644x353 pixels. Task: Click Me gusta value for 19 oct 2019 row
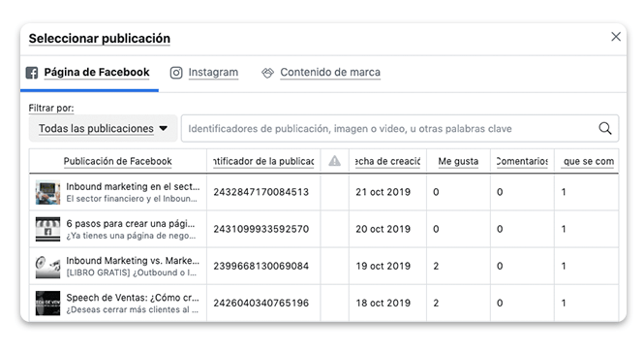pyautogui.click(x=436, y=266)
